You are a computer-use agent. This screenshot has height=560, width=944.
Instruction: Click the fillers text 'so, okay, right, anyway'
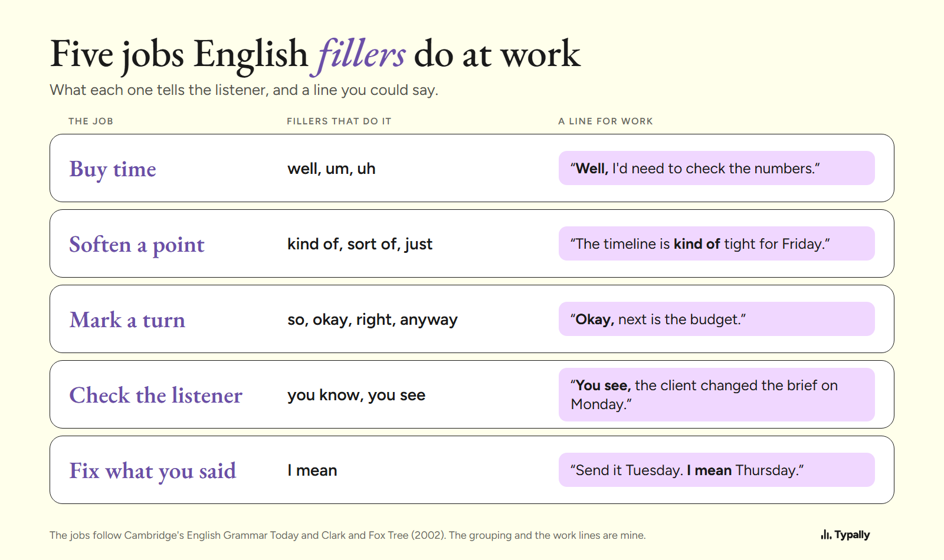pos(372,319)
